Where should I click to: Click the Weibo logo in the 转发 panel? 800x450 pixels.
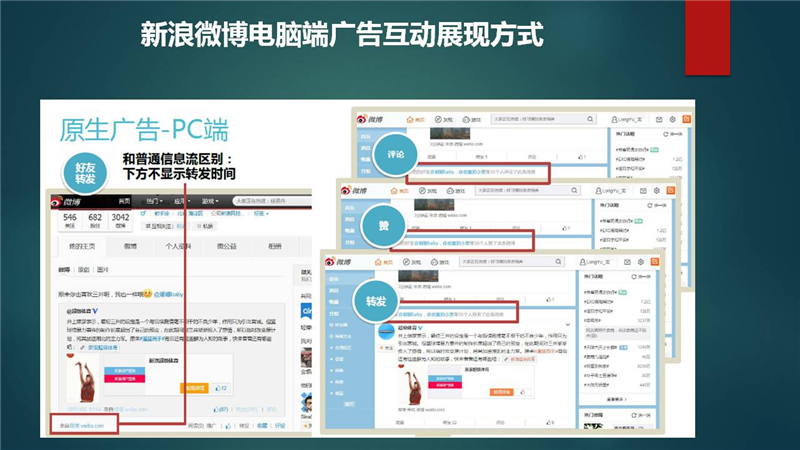338,262
